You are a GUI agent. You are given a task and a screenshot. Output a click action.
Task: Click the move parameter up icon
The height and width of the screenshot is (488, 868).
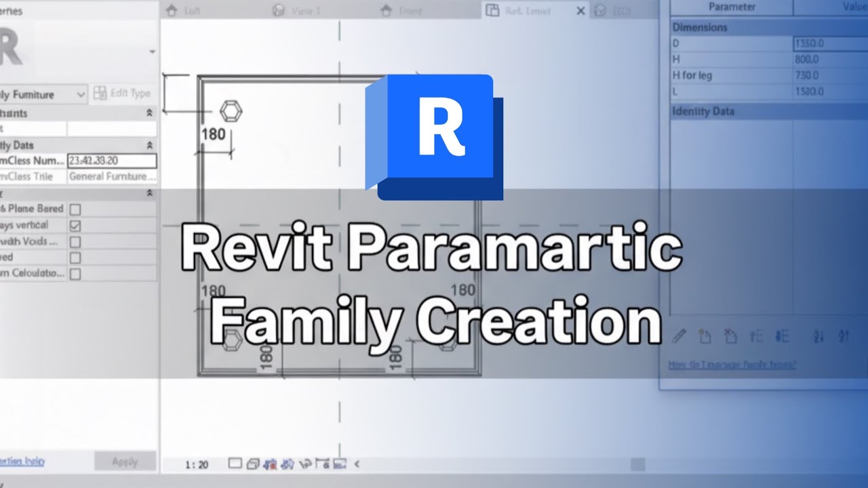pyautogui.click(x=756, y=336)
